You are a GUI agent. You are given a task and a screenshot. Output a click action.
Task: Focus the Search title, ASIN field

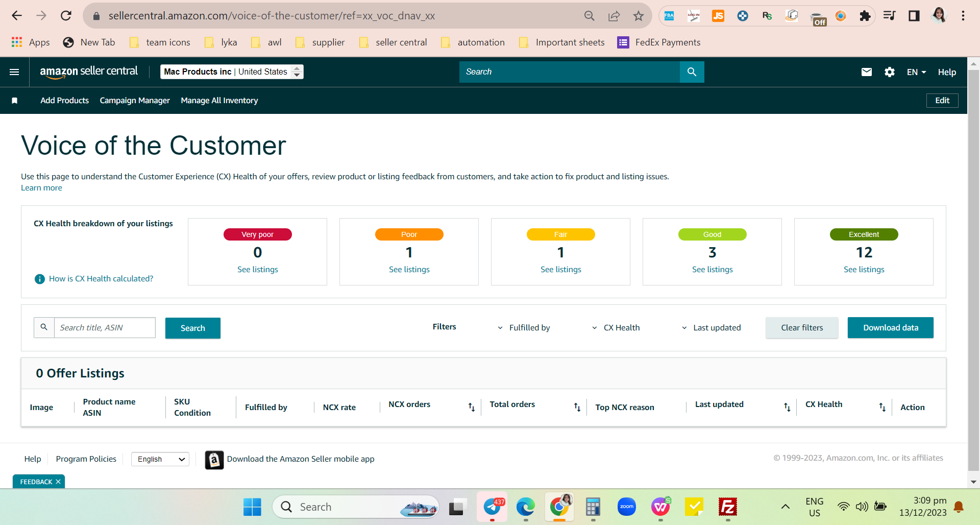pos(105,328)
